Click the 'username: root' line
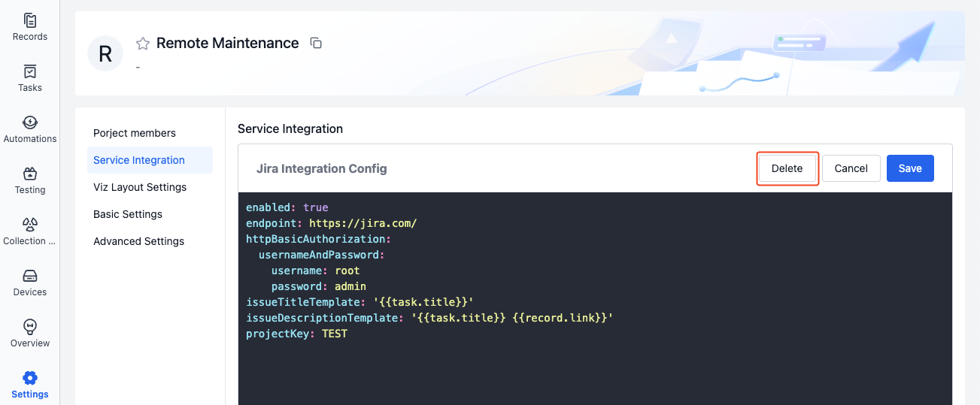 316,271
